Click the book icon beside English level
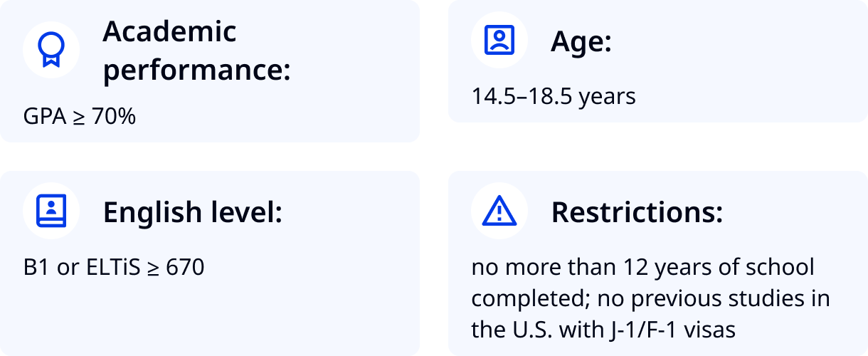The image size is (868, 356). (x=51, y=211)
